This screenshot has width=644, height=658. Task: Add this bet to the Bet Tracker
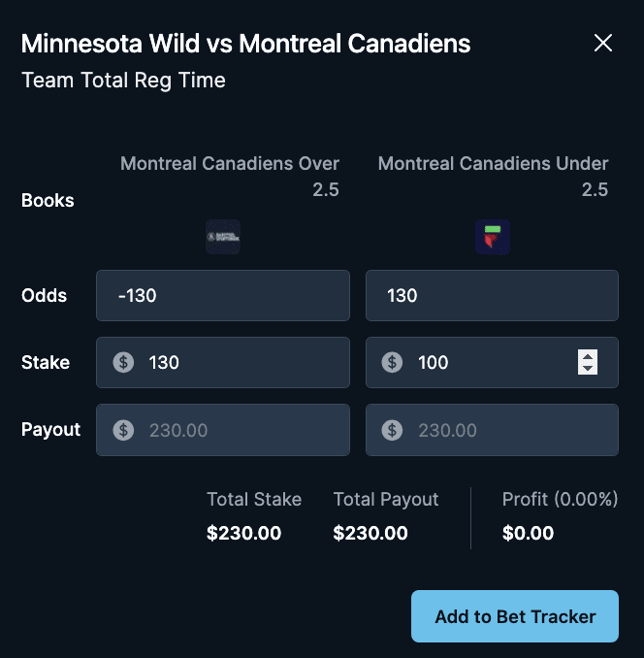point(515,616)
